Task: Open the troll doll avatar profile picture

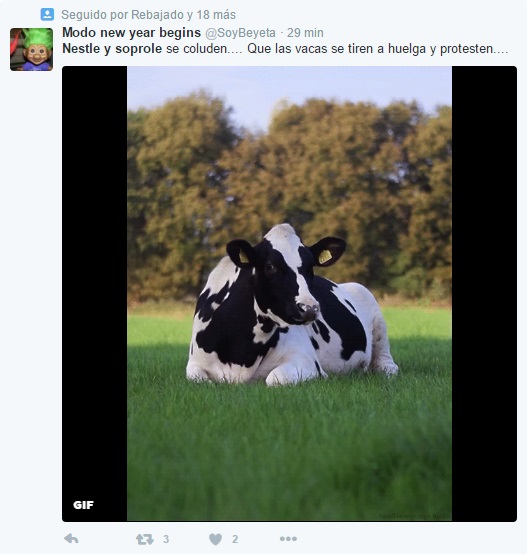Action: tap(31, 49)
